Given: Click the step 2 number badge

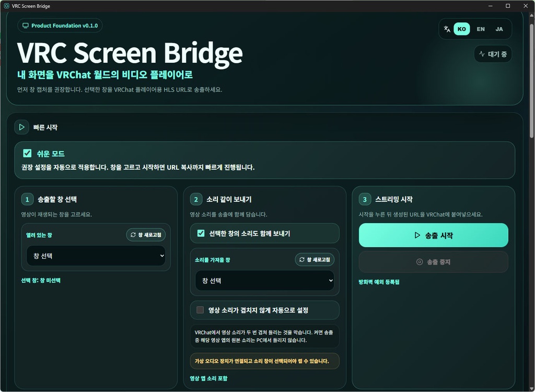Looking at the screenshot, I should click(x=196, y=200).
